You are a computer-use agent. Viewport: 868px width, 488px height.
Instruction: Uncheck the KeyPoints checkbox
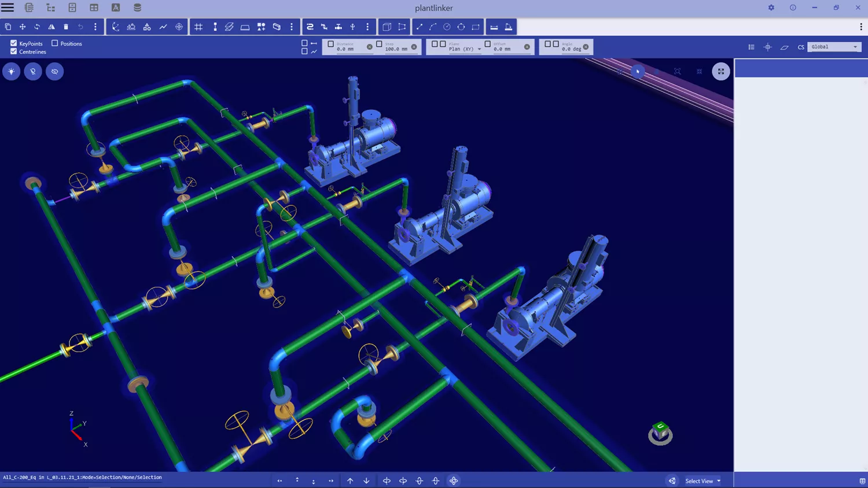tap(14, 43)
